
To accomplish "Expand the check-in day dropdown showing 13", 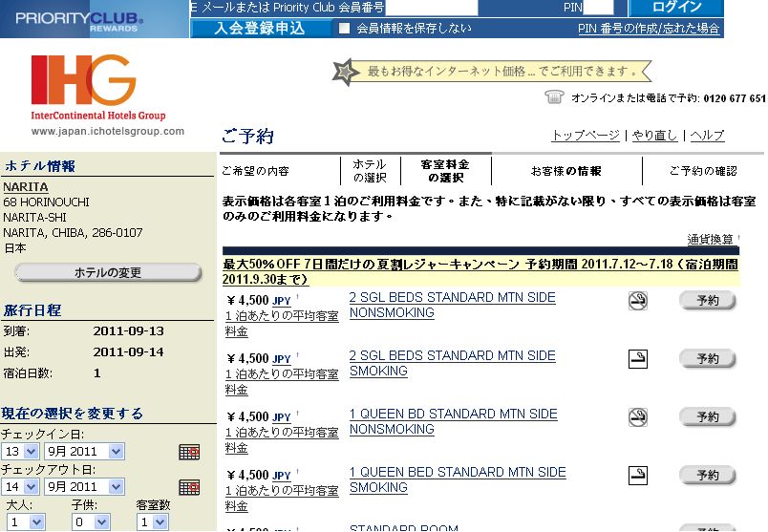I will [20, 451].
